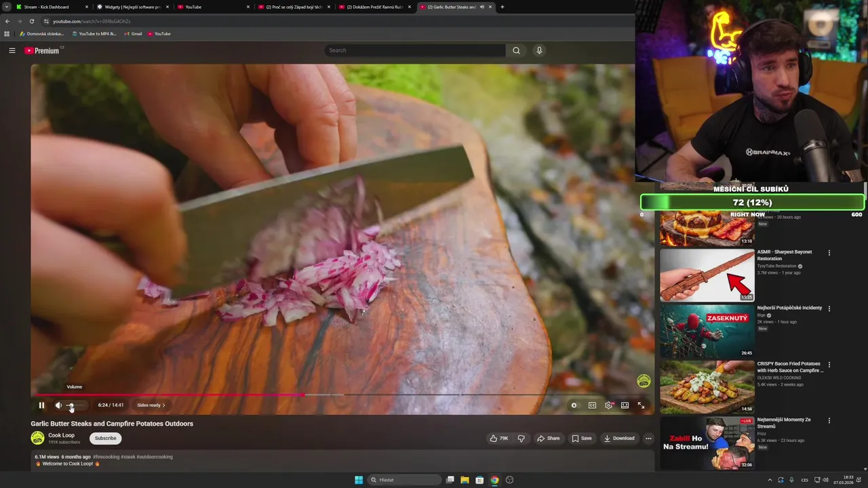Image resolution: width=868 pixels, height=488 pixels.
Task: Switch to Stream - Kick Dashboard tab
Action: pyautogui.click(x=51, y=7)
